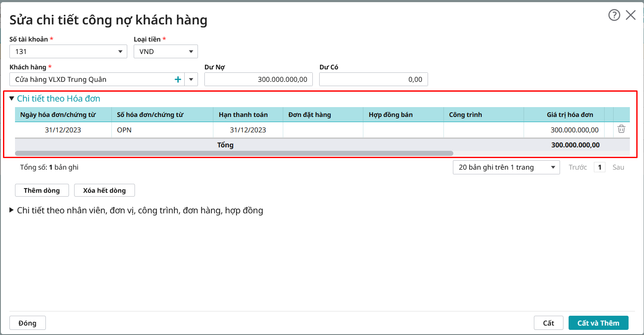Click the Dư Có amount field
The image size is (644, 335).
[x=373, y=79]
